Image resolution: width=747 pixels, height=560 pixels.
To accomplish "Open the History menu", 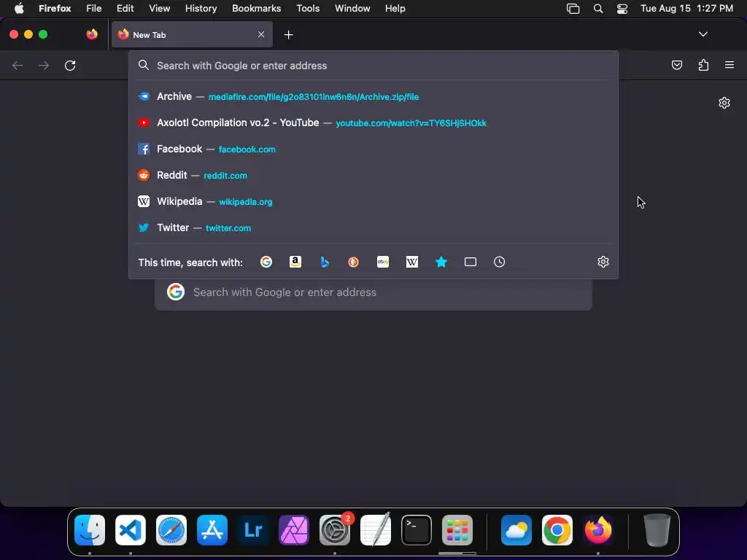I will [x=201, y=9].
